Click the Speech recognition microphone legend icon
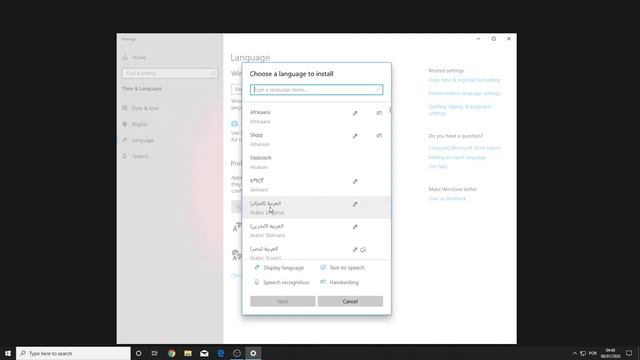Viewport: 640px width, 360px height. coord(257,282)
